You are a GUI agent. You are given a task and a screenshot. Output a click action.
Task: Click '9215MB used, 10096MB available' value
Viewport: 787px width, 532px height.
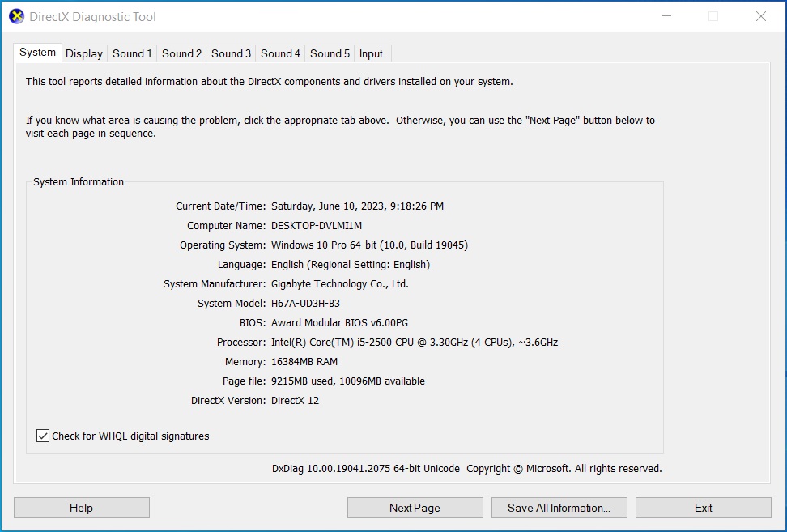coord(348,381)
